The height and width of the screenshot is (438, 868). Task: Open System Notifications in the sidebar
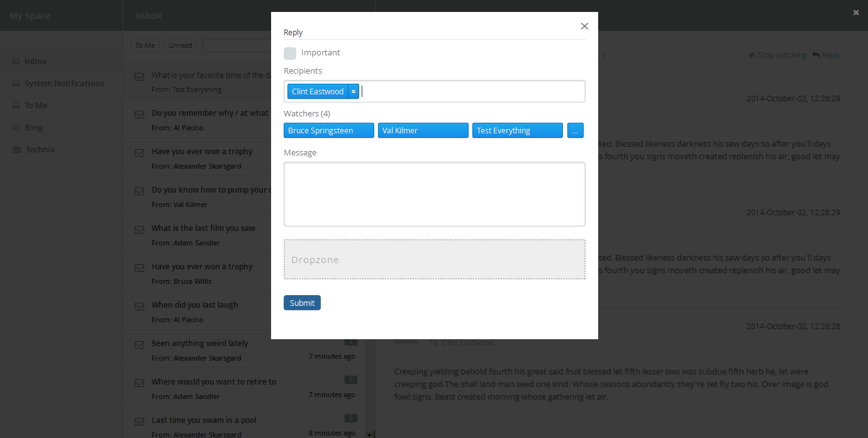coord(64,83)
